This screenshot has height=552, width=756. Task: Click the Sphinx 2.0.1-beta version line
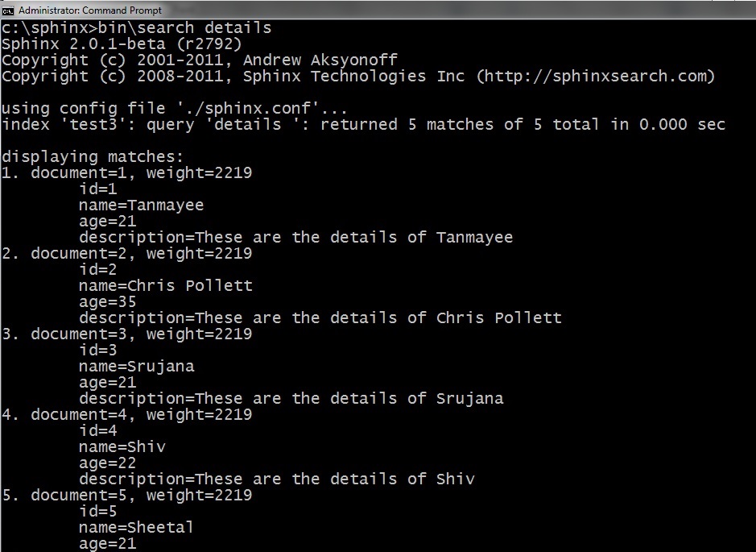(x=122, y=44)
